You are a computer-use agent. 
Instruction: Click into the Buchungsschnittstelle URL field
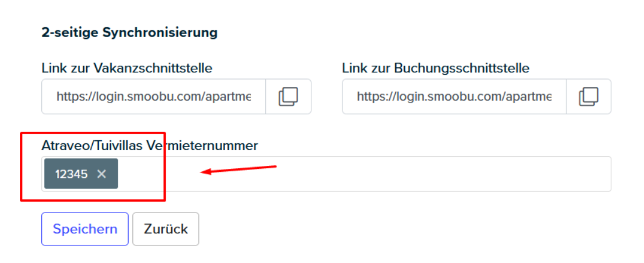tap(454, 97)
